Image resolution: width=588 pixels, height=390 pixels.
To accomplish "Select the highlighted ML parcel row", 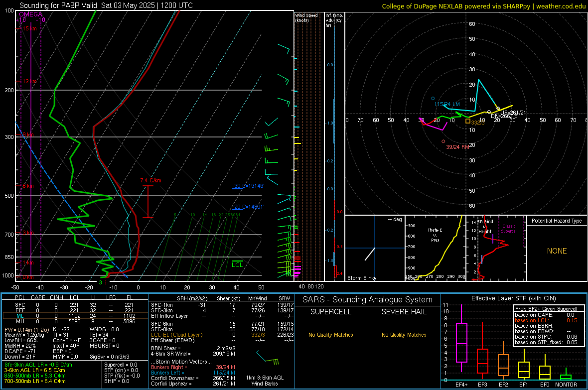I will click(x=75, y=316).
